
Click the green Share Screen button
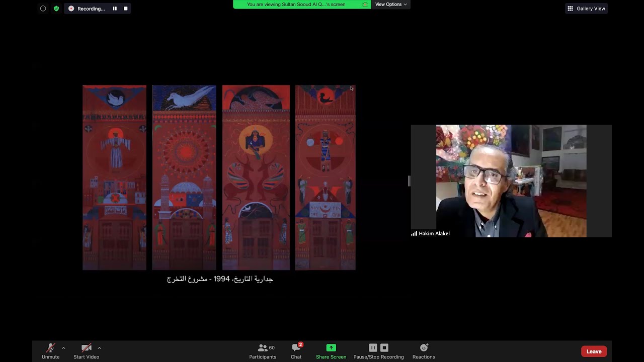pyautogui.click(x=331, y=351)
